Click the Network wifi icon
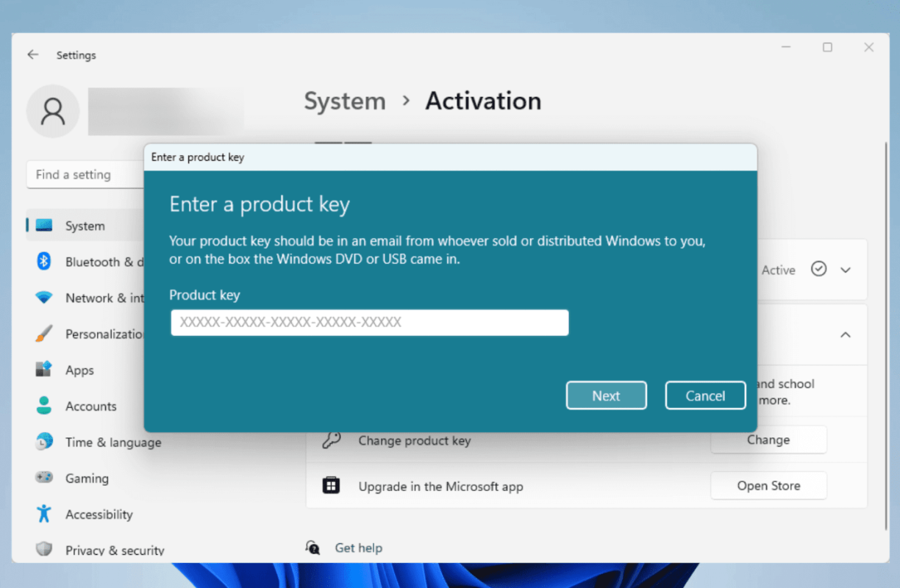The width and height of the screenshot is (900, 588). click(44, 298)
